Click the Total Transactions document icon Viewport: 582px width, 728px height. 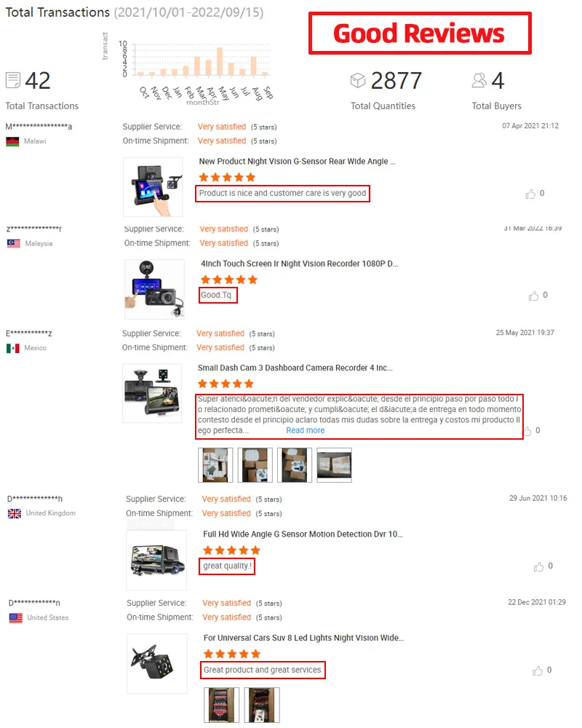(x=13, y=80)
